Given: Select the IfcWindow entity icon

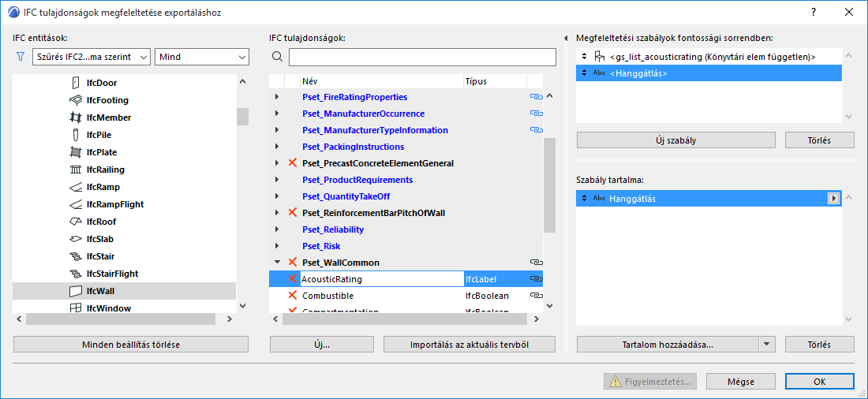Looking at the screenshot, I should (x=76, y=308).
